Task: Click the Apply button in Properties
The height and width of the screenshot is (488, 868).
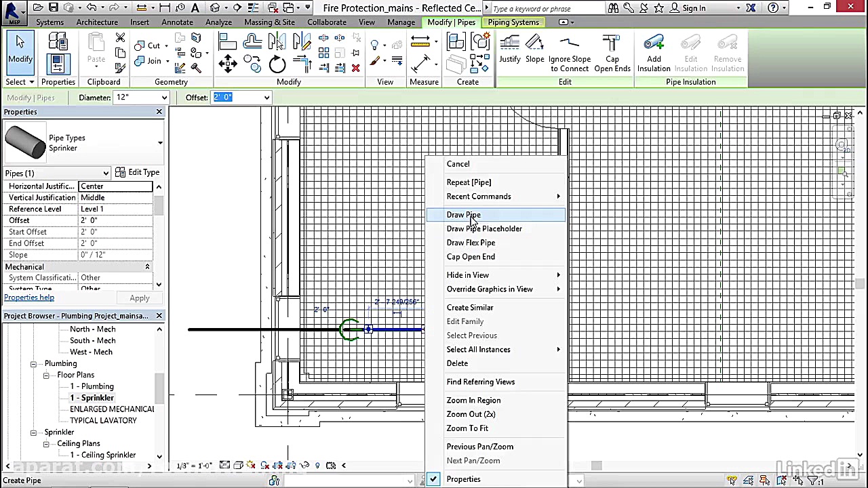Action: (139, 298)
